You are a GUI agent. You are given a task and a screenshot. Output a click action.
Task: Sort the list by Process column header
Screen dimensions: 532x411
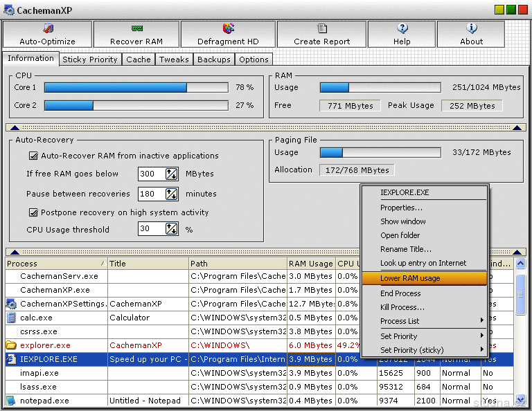coord(55,264)
